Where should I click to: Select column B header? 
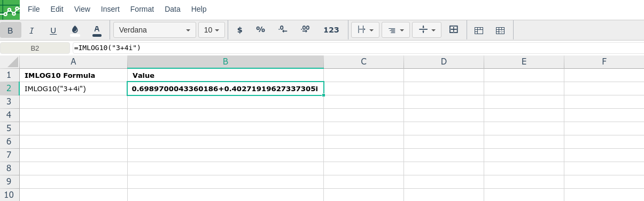[226, 62]
